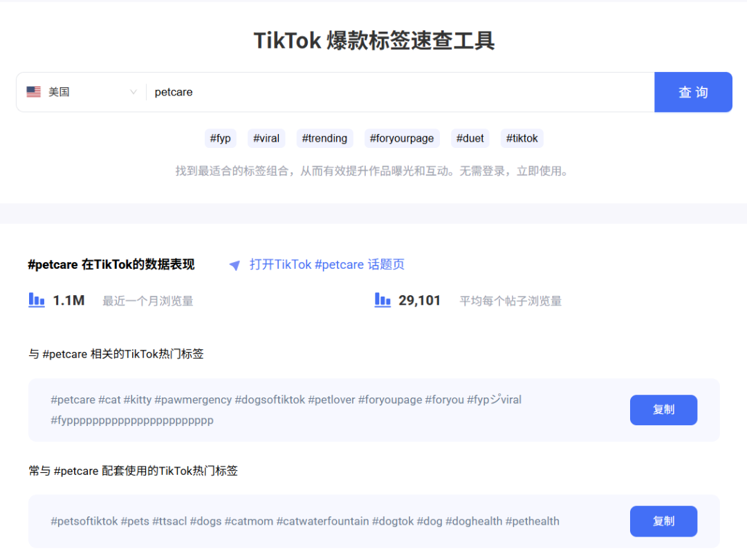Select the #viral tag chip

[x=266, y=138]
